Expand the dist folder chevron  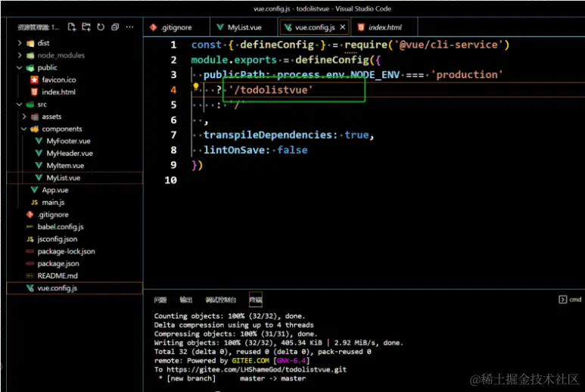coord(20,43)
